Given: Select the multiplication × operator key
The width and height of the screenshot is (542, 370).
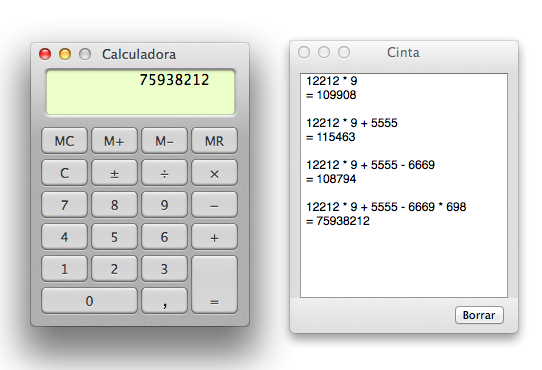Looking at the screenshot, I should (x=214, y=173).
